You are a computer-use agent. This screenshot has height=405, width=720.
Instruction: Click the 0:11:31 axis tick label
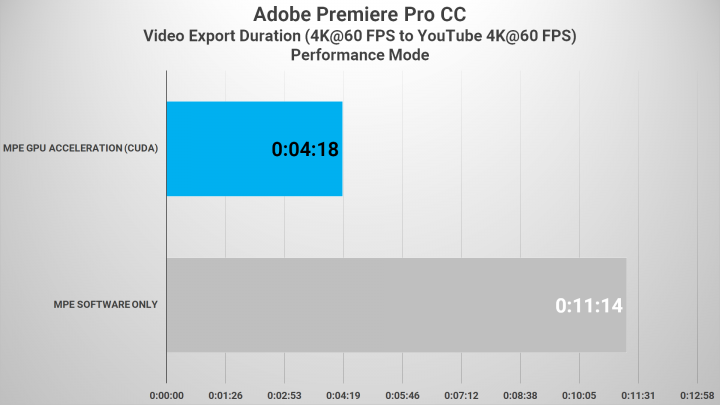pyautogui.click(x=638, y=394)
